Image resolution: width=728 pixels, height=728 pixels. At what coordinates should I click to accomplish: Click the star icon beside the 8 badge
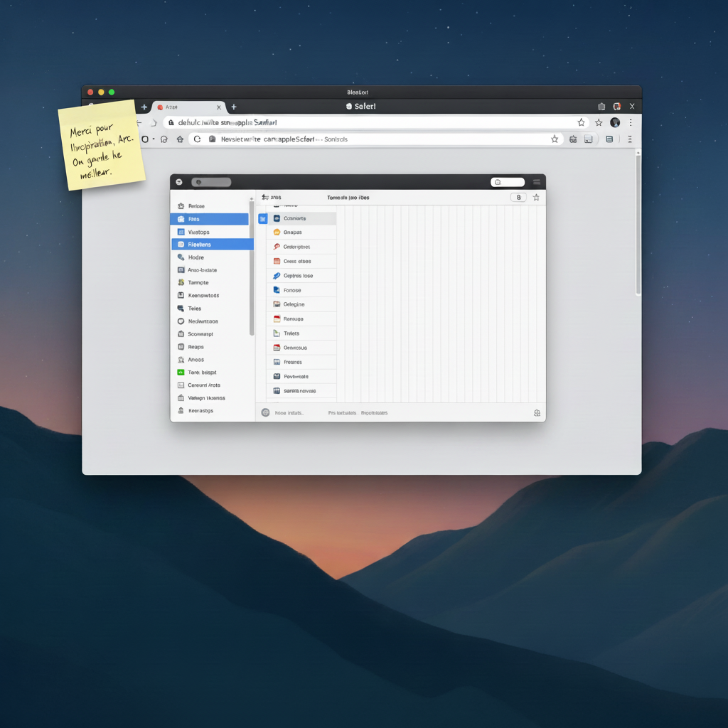point(536,198)
